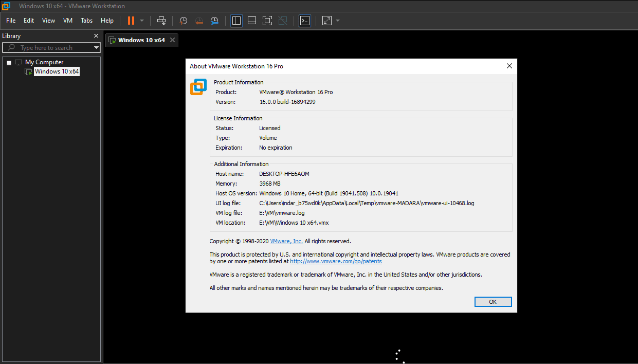
Task: Click the computer icon beside My Computer
Action: (19, 62)
